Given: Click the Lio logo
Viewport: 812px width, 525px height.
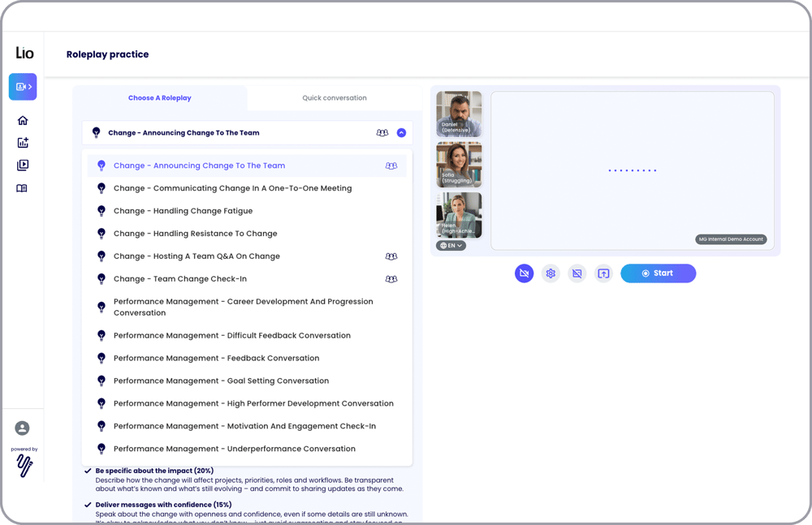Looking at the screenshot, I should tap(24, 54).
